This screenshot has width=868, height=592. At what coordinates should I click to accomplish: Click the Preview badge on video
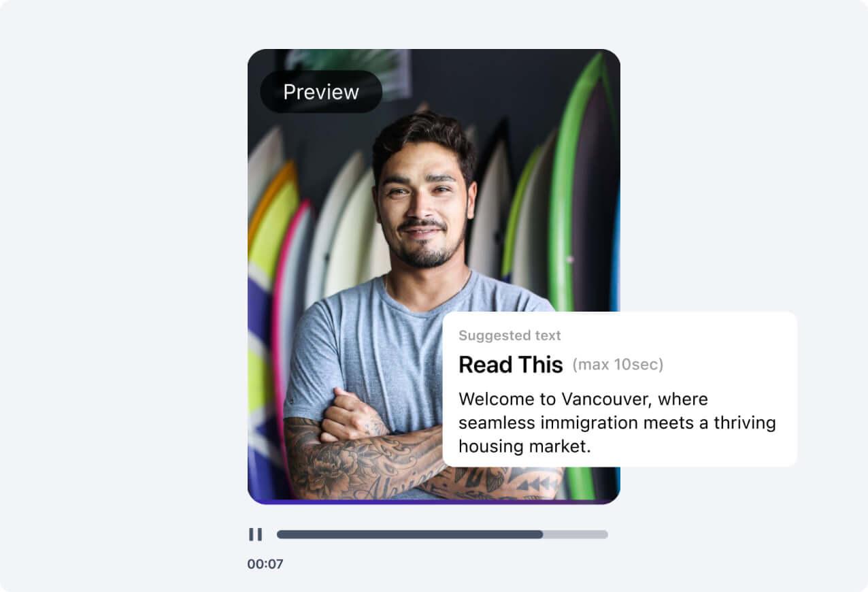321,92
